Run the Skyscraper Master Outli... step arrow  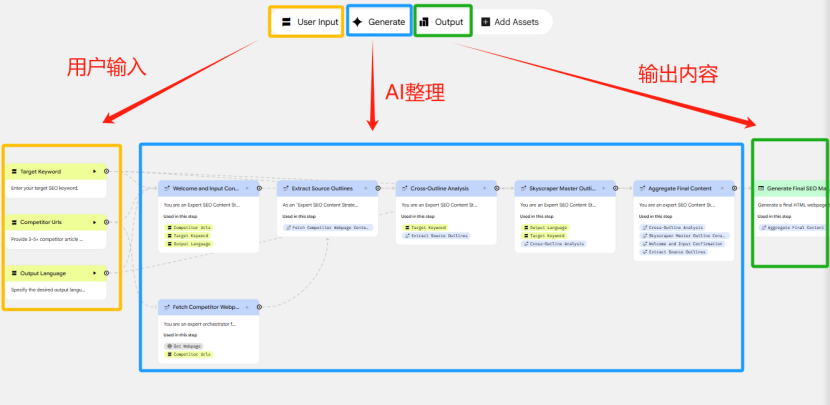[603, 188]
